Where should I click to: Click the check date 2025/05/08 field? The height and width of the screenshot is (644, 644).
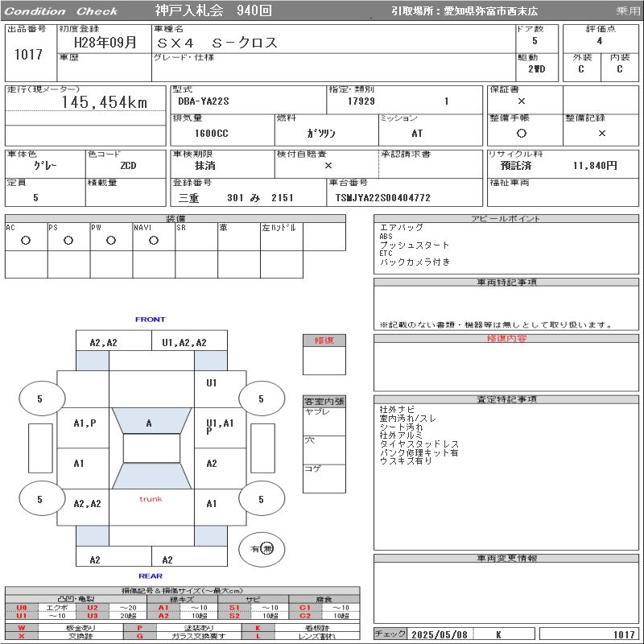pyautogui.click(x=439, y=634)
